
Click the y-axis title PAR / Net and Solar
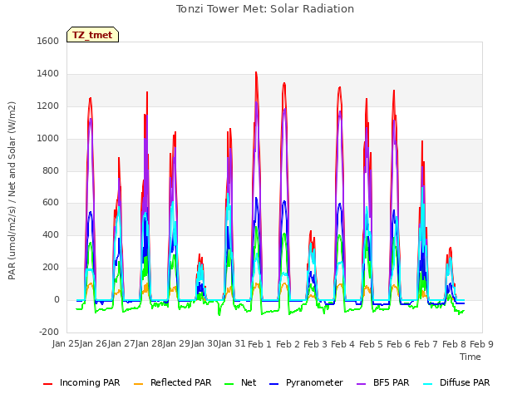click(12, 190)
